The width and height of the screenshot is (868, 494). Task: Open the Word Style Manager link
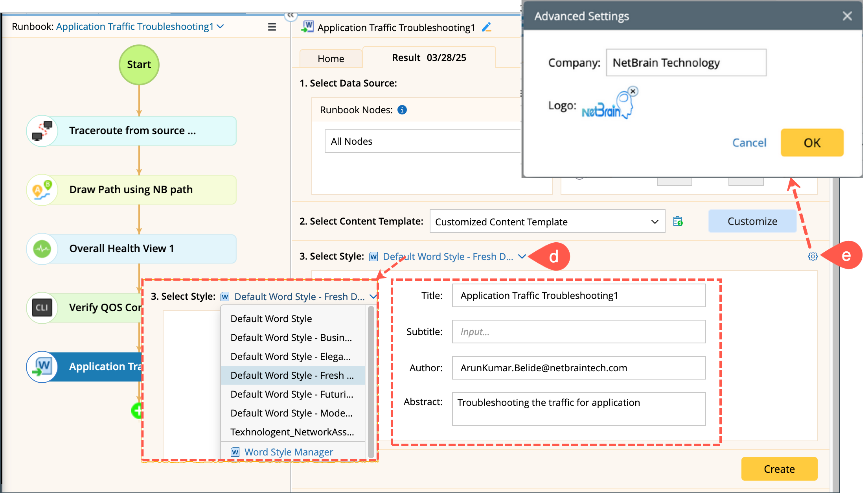[x=289, y=452]
